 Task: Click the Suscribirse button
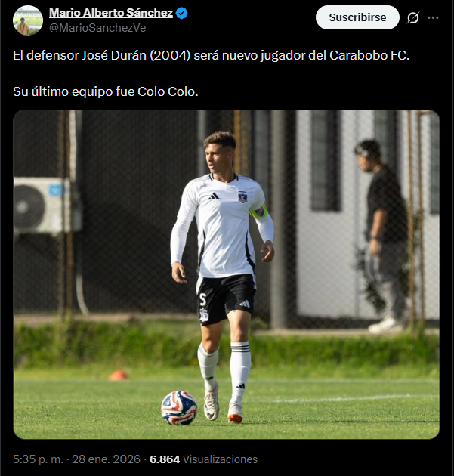tap(357, 17)
